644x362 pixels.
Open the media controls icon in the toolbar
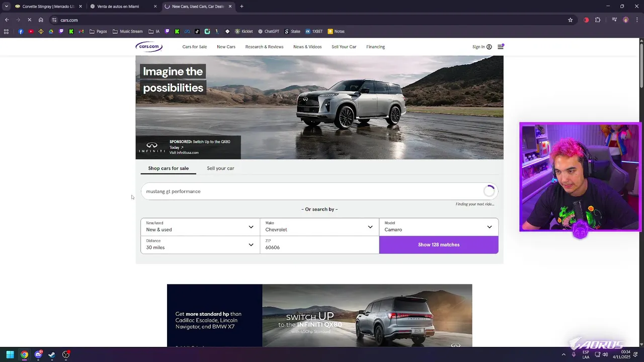[614, 20]
